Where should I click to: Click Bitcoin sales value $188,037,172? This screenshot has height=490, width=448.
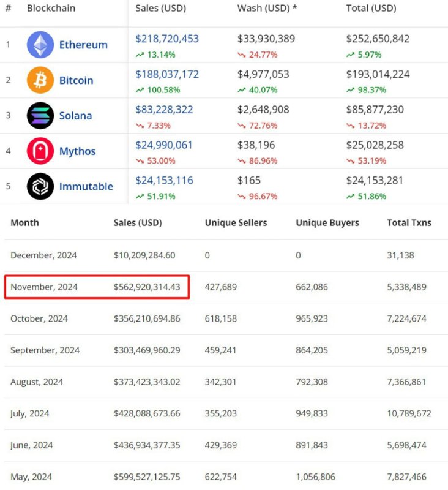pyautogui.click(x=167, y=74)
